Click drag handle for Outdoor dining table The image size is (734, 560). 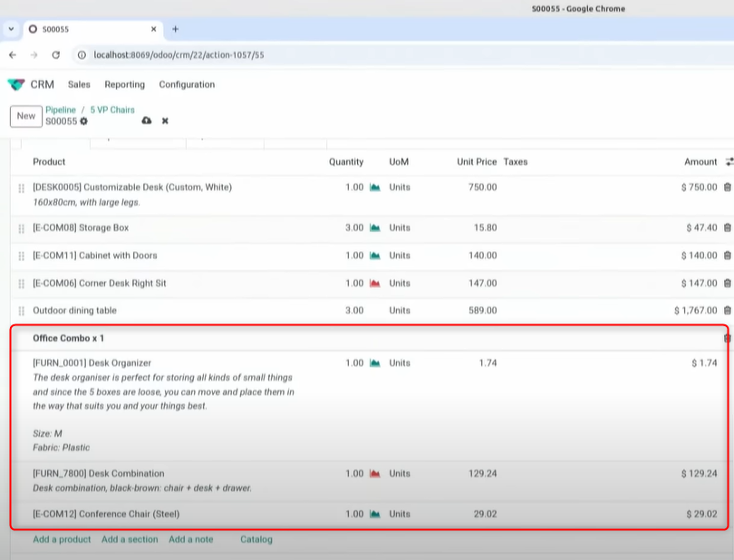(x=21, y=311)
